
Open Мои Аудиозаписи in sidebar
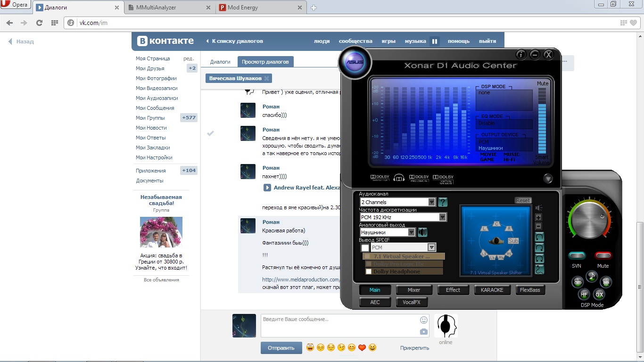[157, 98]
